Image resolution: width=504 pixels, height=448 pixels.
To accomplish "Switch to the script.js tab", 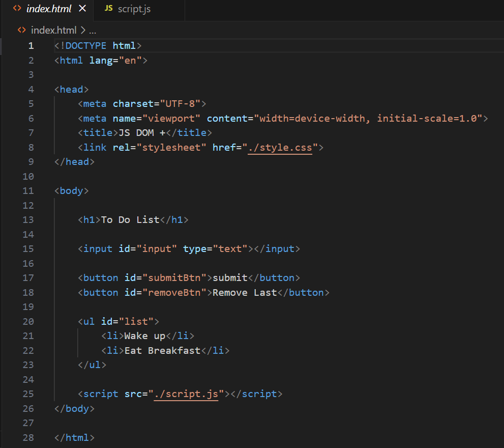I will (x=139, y=9).
